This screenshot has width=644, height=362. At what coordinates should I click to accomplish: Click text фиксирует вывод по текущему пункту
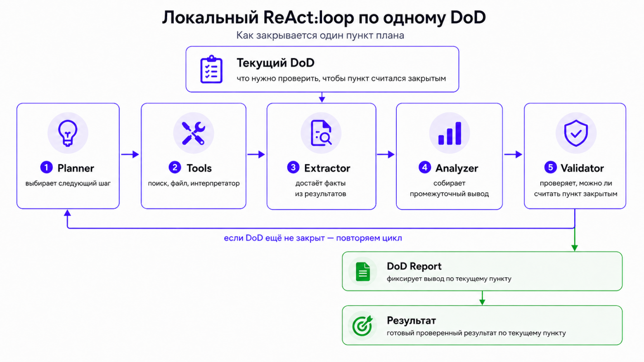449,279
